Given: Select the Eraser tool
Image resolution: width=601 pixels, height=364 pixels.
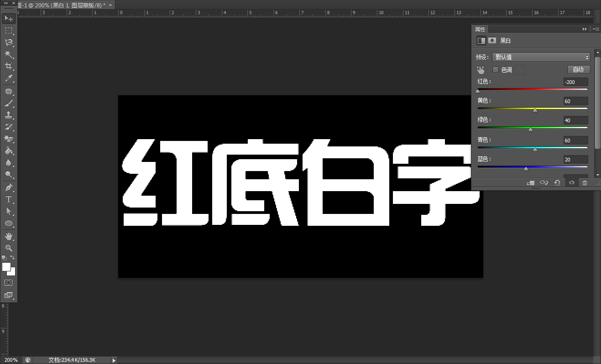Looking at the screenshot, I should [x=9, y=139].
